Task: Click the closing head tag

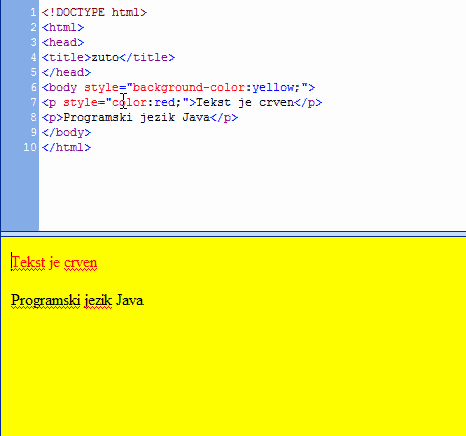Action: tap(66, 72)
